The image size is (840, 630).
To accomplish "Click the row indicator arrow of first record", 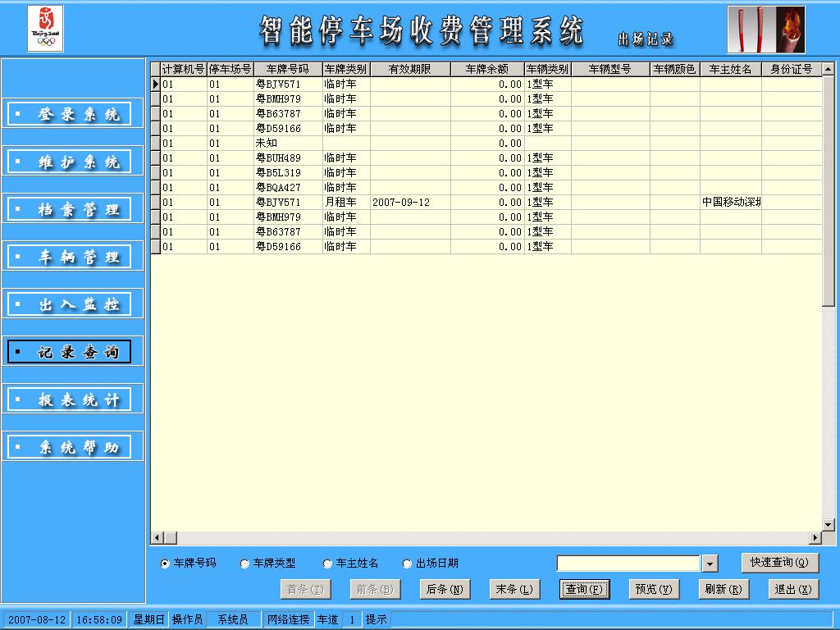I will point(155,84).
